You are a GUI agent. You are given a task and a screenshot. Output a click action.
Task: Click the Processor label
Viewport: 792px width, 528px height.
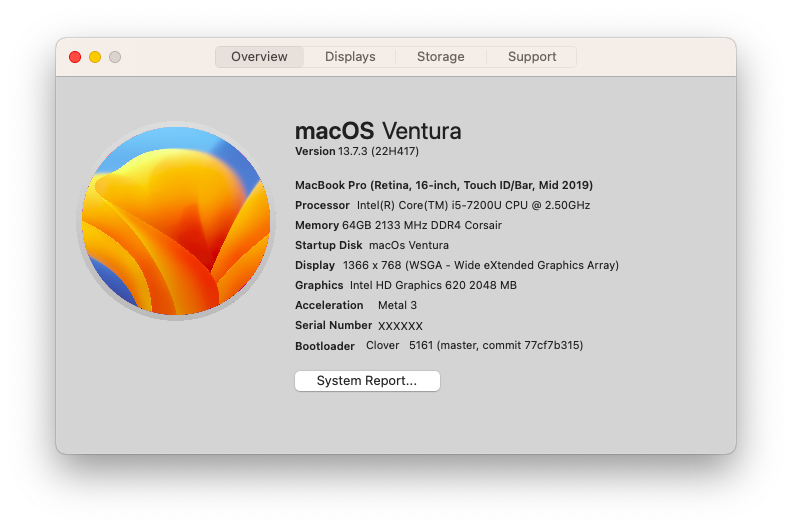[x=322, y=205]
